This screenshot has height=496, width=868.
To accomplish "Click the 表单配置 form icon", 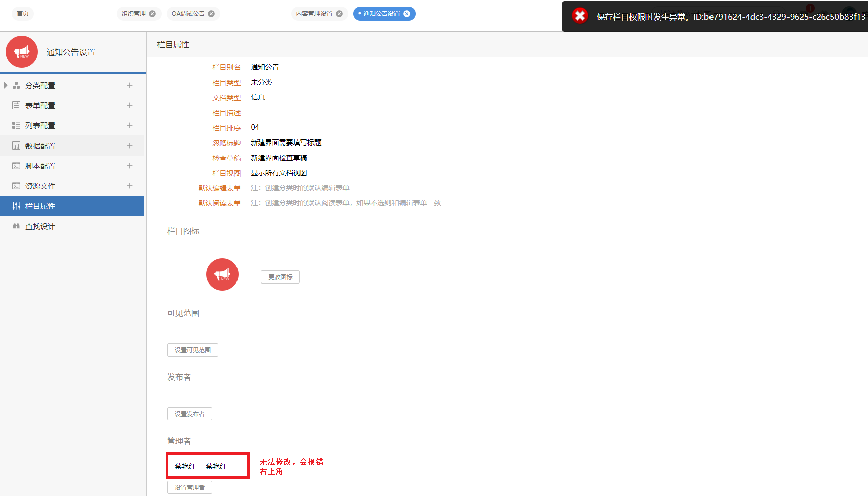I will (16, 105).
